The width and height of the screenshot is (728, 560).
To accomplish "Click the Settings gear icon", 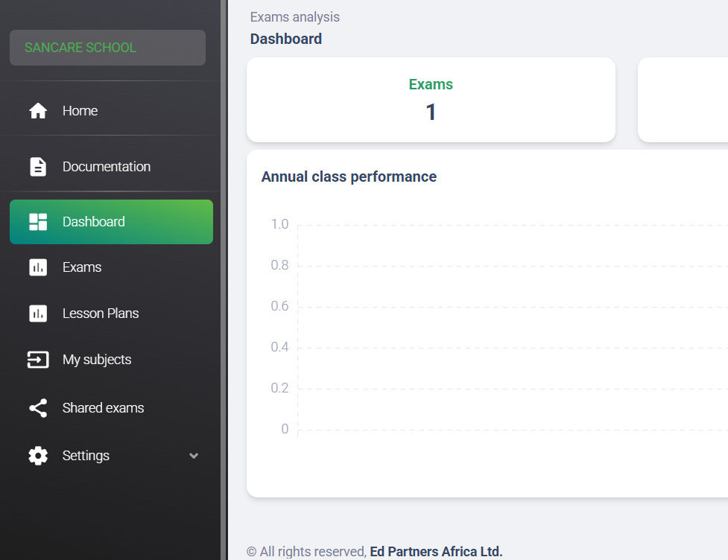I will [38, 456].
